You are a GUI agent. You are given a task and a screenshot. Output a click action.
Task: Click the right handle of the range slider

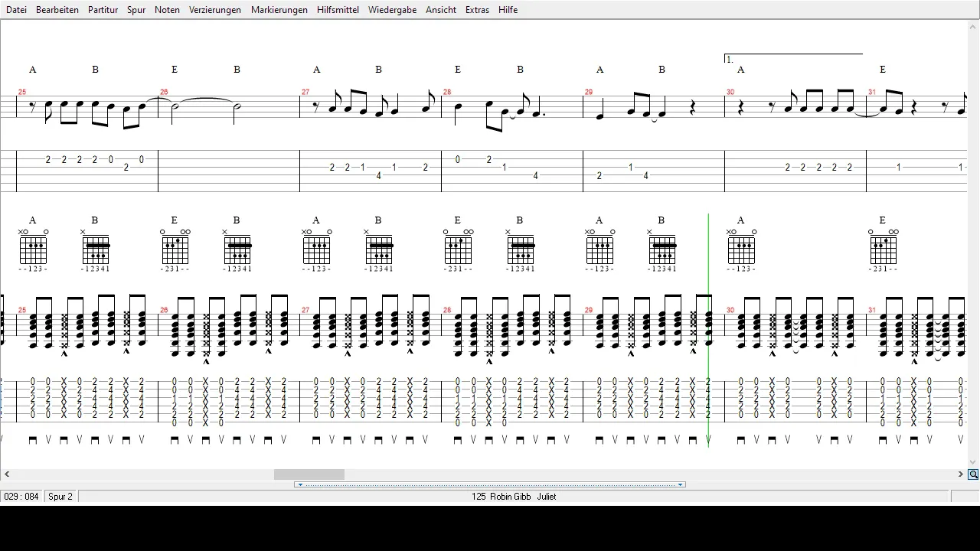681,484
